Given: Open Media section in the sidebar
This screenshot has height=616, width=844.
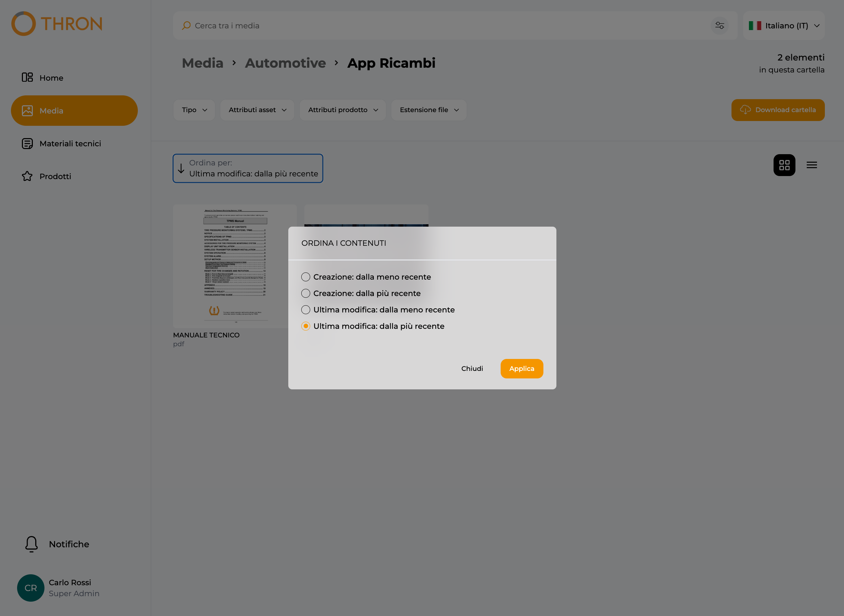Looking at the screenshot, I should 74,110.
